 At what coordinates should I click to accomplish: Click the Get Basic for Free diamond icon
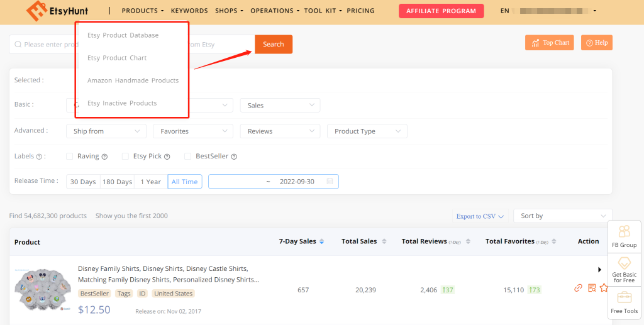(x=625, y=263)
